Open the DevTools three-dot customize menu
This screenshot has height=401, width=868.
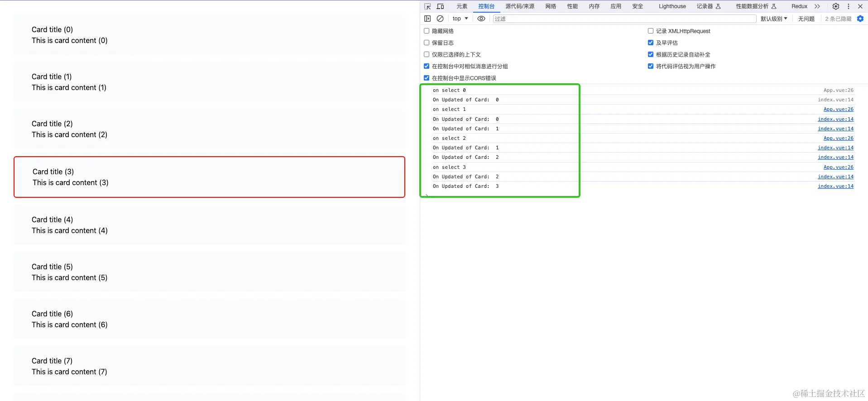pos(849,6)
